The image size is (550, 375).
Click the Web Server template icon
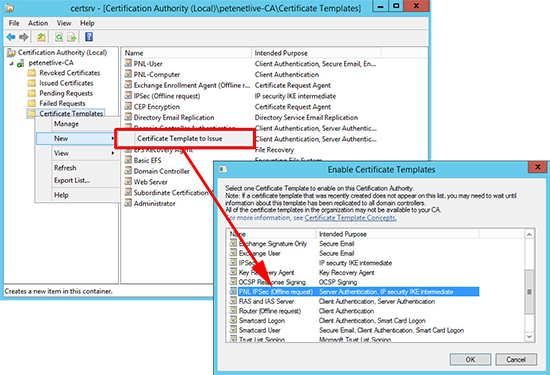coord(128,182)
